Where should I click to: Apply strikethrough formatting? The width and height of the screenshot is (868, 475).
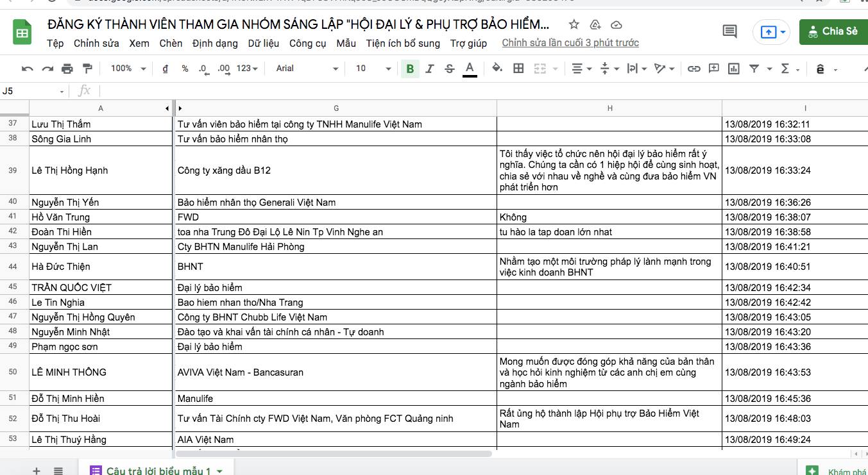point(450,69)
